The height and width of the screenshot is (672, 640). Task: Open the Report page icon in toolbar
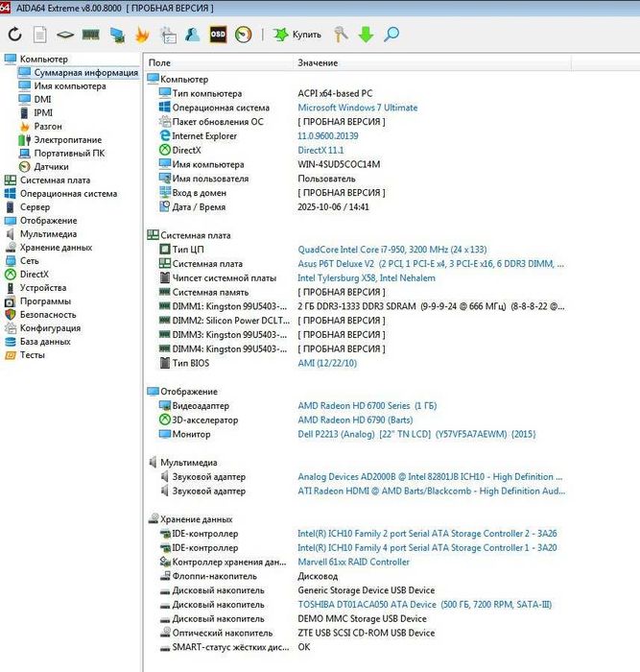[40, 35]
